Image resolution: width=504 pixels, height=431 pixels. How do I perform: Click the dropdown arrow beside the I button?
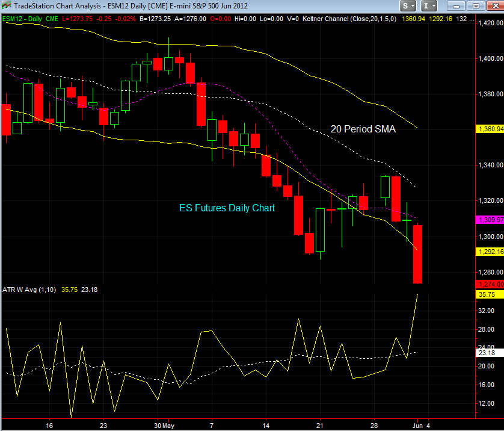[x=434, y=5]
